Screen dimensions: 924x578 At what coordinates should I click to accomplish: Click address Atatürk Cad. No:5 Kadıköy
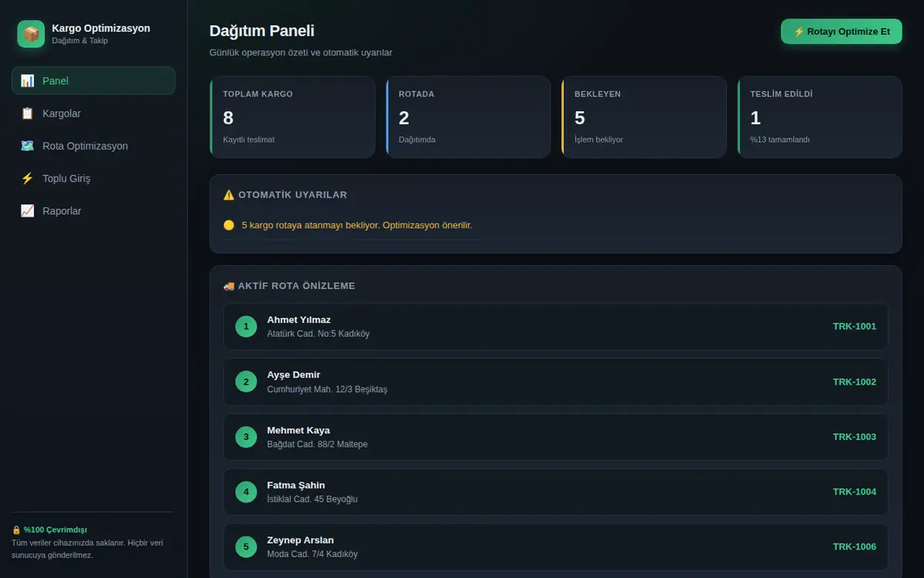tap(318, 334)
